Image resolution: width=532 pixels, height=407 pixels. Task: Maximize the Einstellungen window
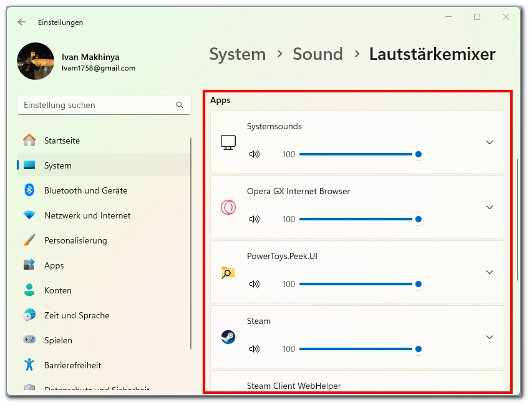[x=477, y=17]
